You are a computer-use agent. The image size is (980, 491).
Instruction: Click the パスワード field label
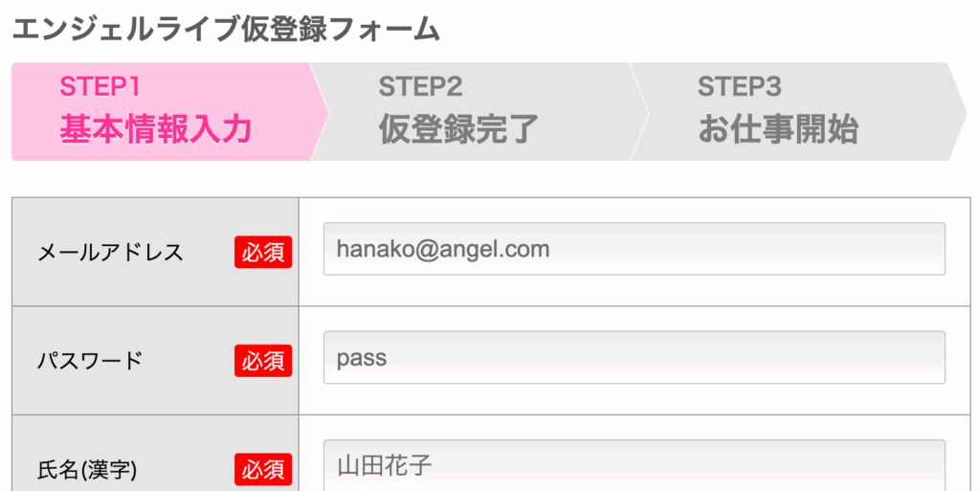(90, 361)
